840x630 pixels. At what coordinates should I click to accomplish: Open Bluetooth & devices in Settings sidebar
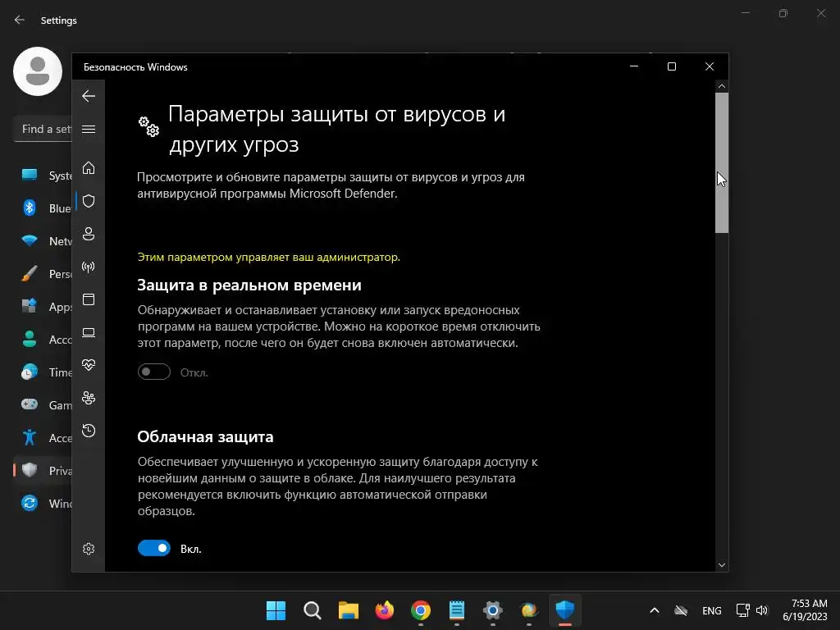pyautogui.click(x=43, y=208)
